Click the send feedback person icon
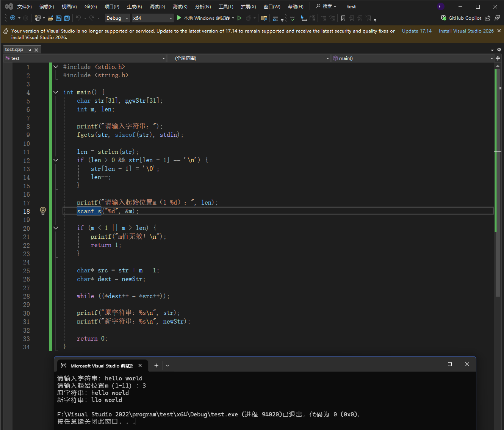Screen dimensions: 504x430 497,18
